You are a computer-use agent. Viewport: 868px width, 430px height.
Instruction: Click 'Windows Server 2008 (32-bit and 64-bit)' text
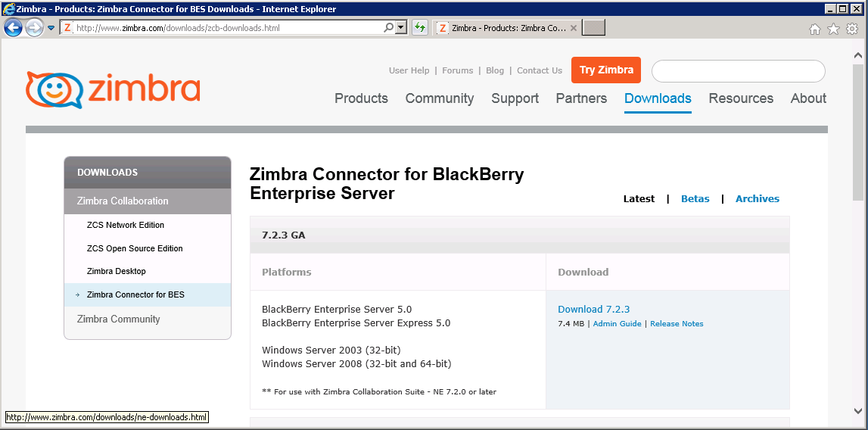[x=356, y=364]
